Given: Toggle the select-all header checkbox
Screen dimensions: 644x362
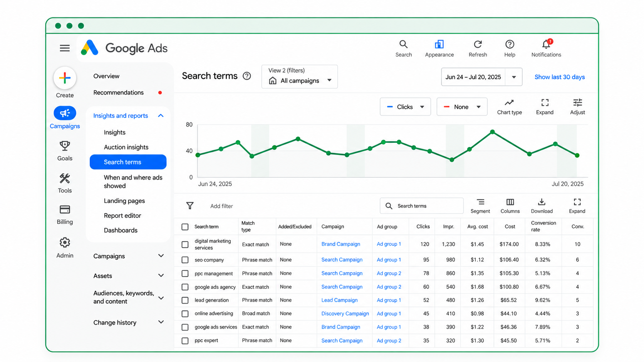Looking at the screenshot, I should tap(185, 227).
